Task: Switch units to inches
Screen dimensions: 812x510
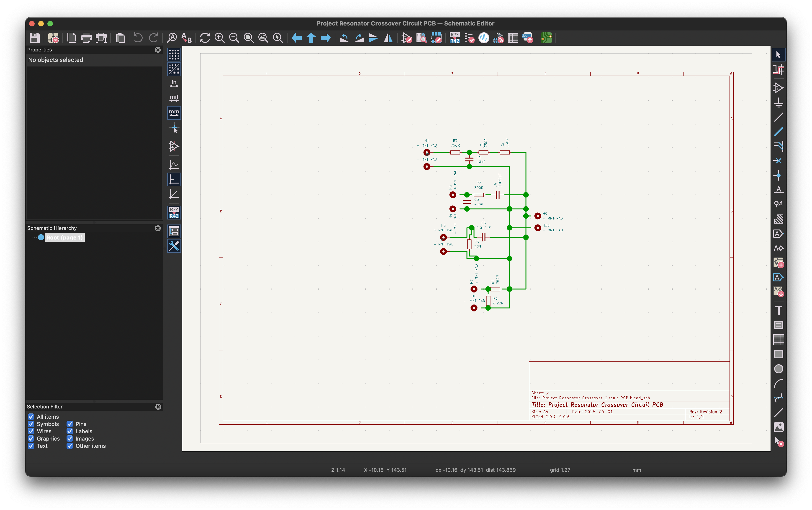Action: (x=174, y=83)
